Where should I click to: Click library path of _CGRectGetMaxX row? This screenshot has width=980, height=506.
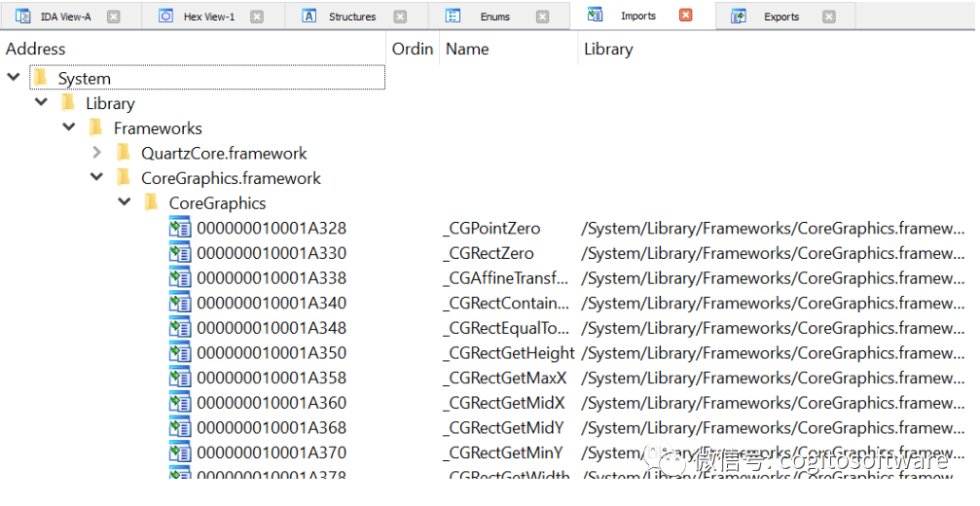coord(773,379)
